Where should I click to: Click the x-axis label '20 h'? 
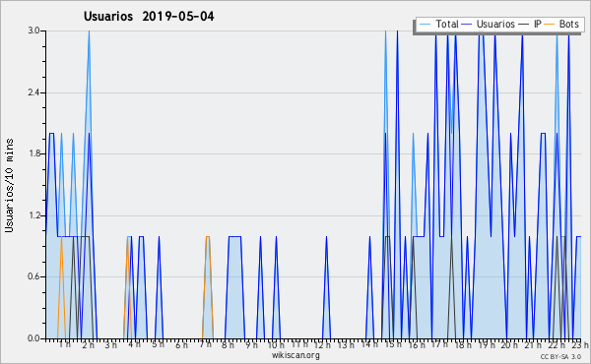point(509,344)
